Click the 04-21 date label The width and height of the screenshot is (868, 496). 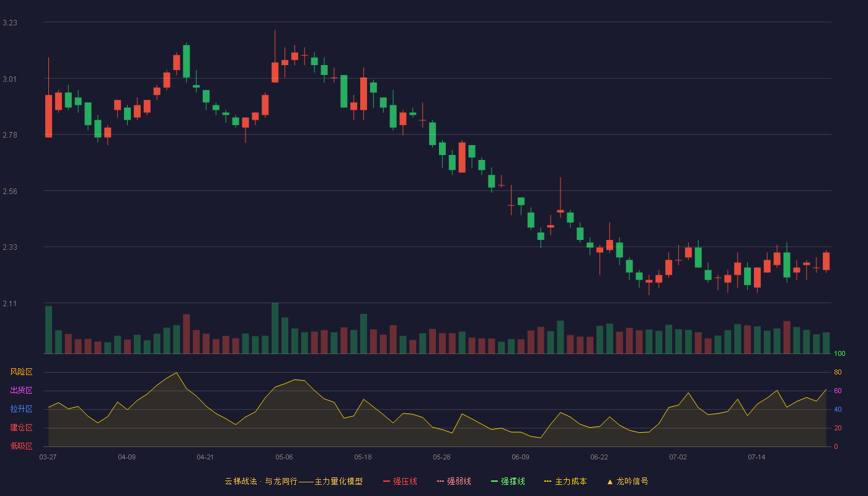[x=205, y=457]
